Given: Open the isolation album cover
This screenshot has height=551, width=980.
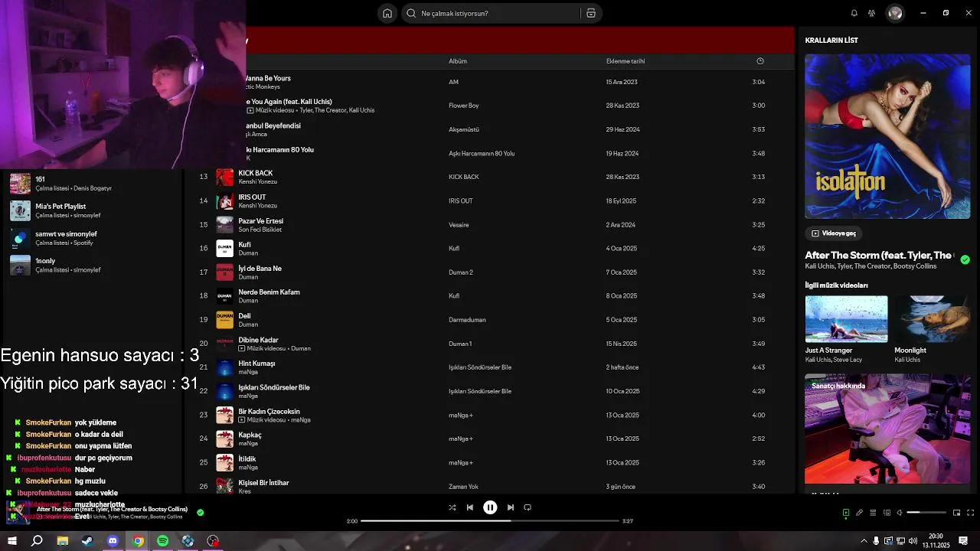Looking at the screenshot, I should [887, 136].
